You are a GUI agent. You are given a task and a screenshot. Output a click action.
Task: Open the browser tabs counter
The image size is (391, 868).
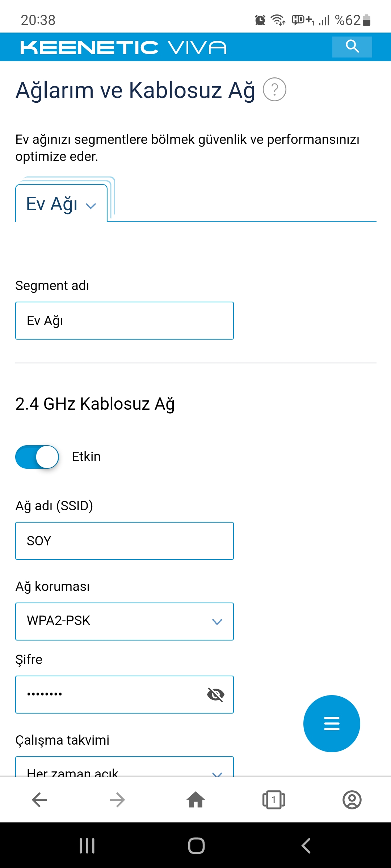[x=274, y=800]
